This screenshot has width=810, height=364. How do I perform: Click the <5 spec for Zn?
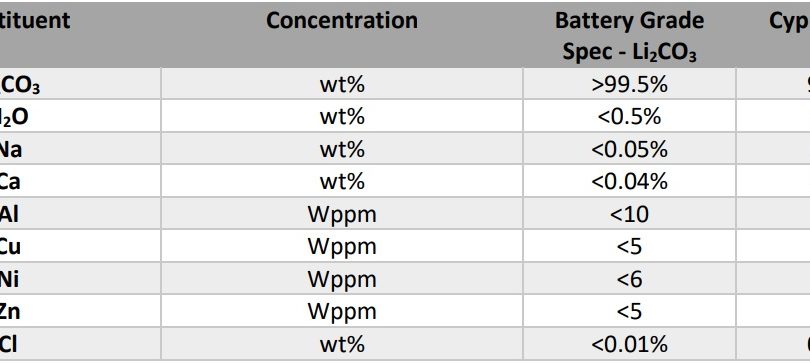point(629,311)
